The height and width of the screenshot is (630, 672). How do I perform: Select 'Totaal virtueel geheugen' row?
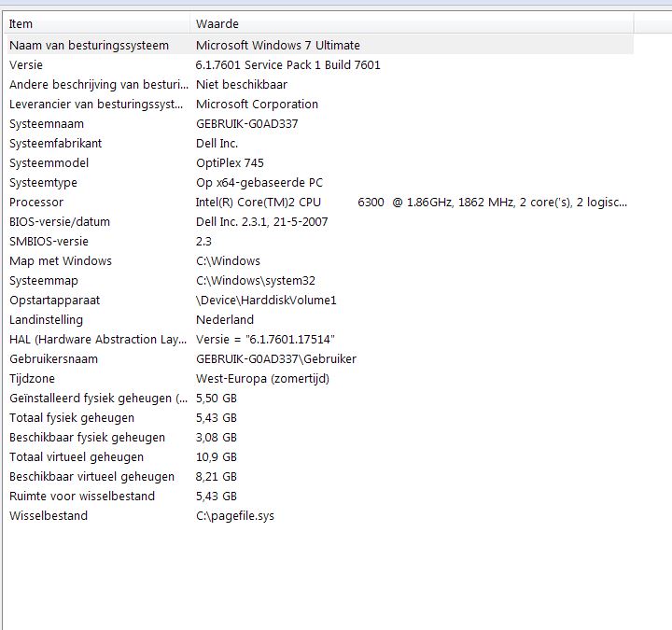(77, 457)
